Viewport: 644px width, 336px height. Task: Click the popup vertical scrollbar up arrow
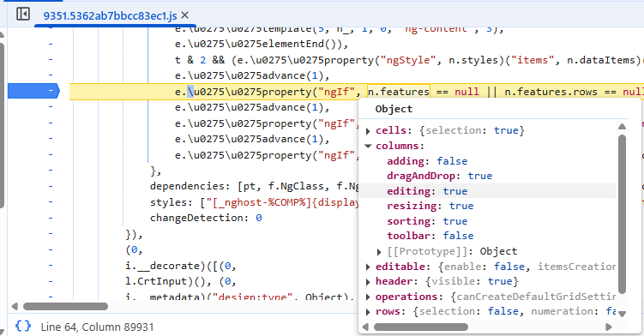tap(622, 127)
